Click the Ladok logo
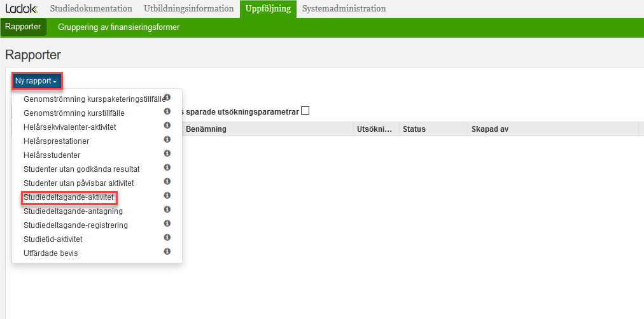This screenshot has width=644, height=319. click(x=22, y=9)
